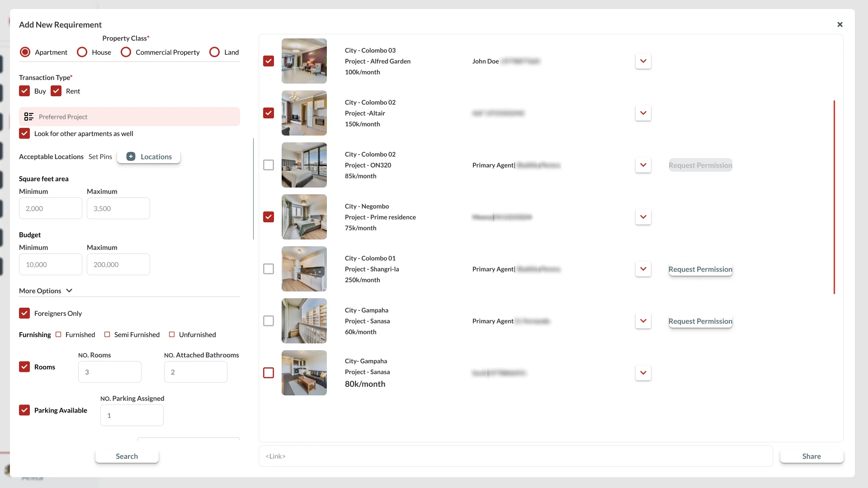Toggle the Rooms checkbox

tap(24, 366)
